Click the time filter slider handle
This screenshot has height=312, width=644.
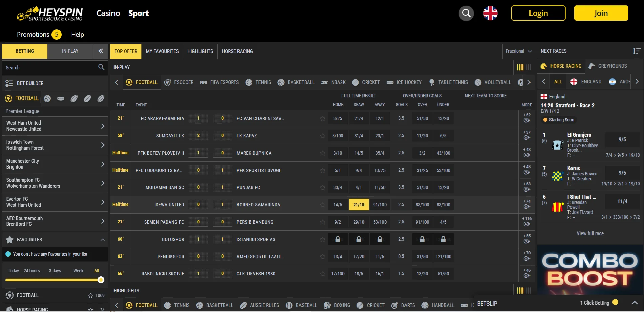coord(101,280)
